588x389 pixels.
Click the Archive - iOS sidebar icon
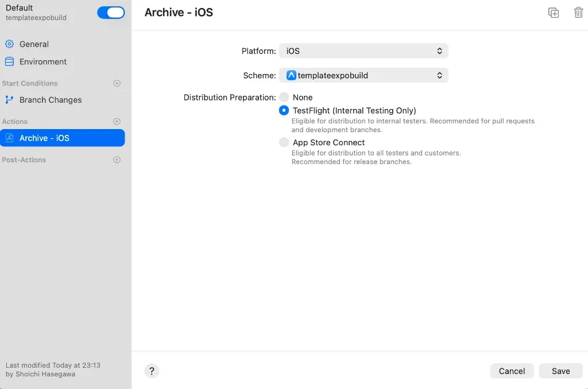9,138
